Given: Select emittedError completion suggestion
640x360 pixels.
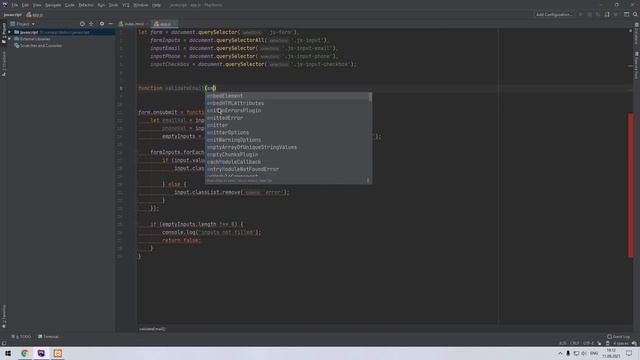Looking at the screenshot, I should 288,118.
